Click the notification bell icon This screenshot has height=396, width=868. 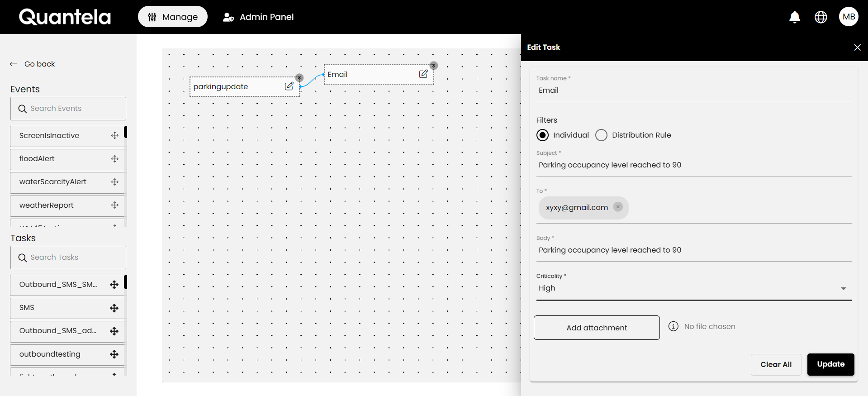(794, 17)
